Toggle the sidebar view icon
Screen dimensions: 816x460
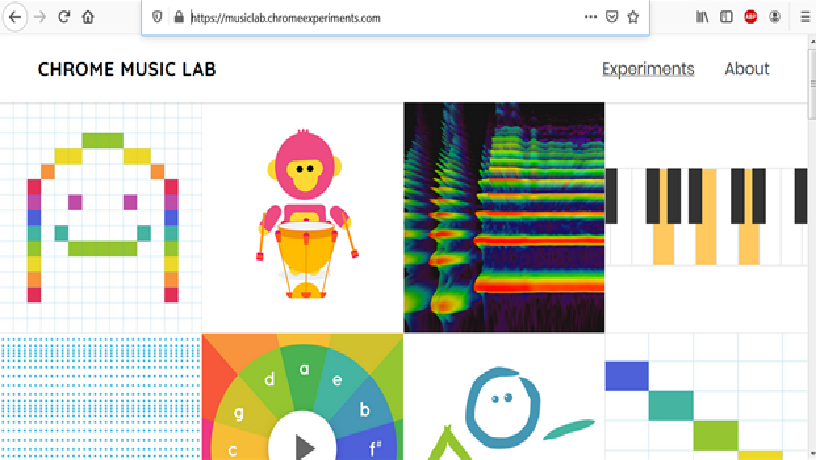[x=726, y=17]
